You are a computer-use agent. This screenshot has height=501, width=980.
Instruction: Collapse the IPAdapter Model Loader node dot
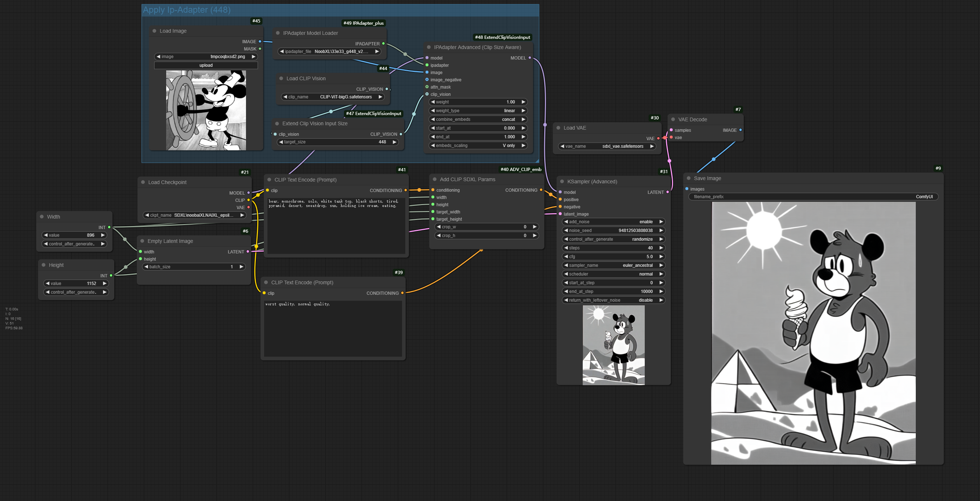click(x=278, y=33)
